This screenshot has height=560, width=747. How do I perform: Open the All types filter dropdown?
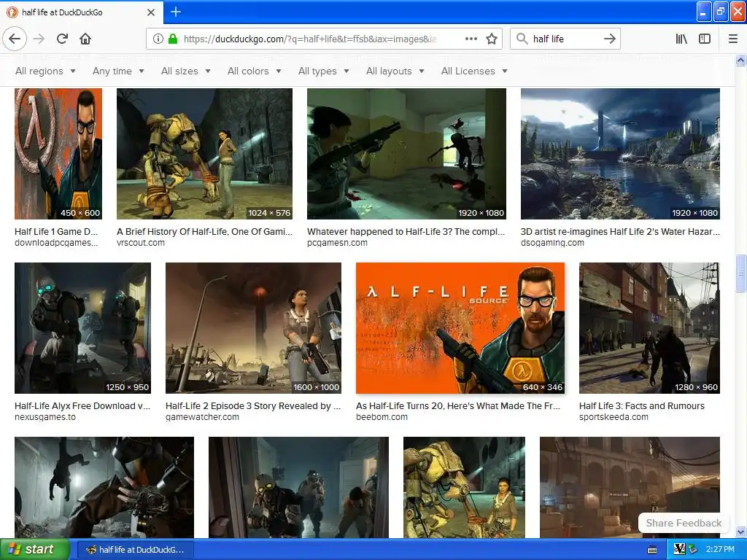[x=324, y=71]
